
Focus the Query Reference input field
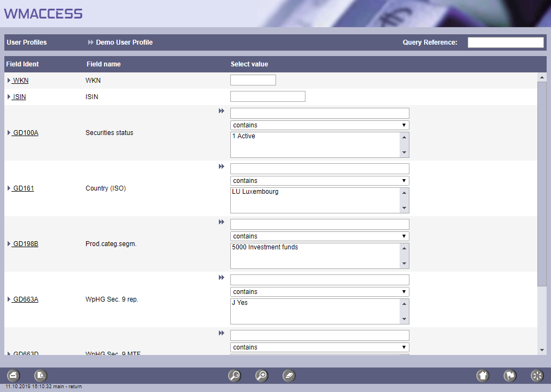point(506,42)
